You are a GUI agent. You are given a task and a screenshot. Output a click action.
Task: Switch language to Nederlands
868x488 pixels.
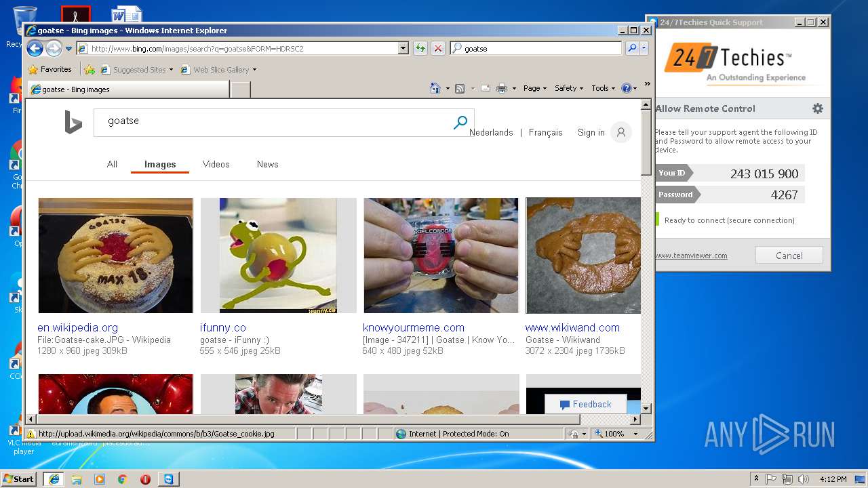pyautogui.click(x=491, y=132)
